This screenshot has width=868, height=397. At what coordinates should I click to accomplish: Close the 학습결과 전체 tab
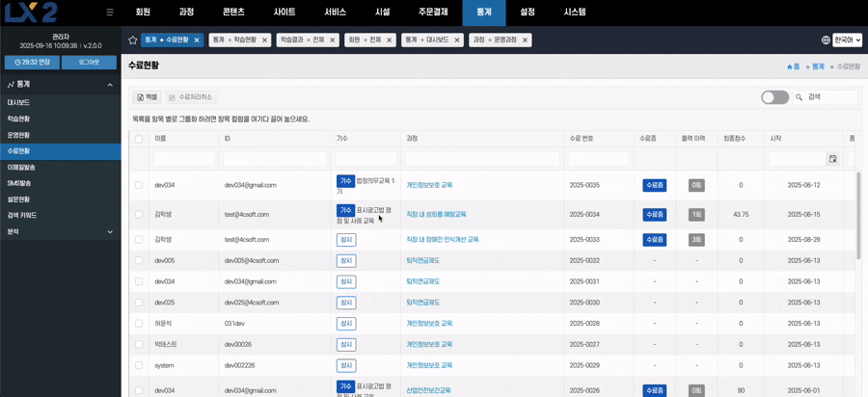[333, 40]
